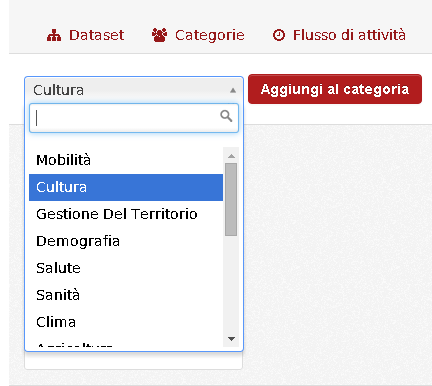
Task: Click the list scrollbar thumb
Action: (231, 199)
